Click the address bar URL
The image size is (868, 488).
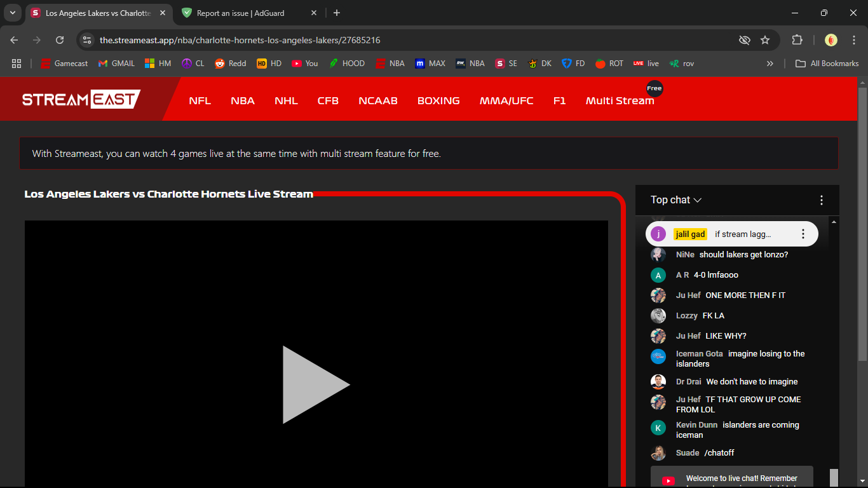(240, 40)
